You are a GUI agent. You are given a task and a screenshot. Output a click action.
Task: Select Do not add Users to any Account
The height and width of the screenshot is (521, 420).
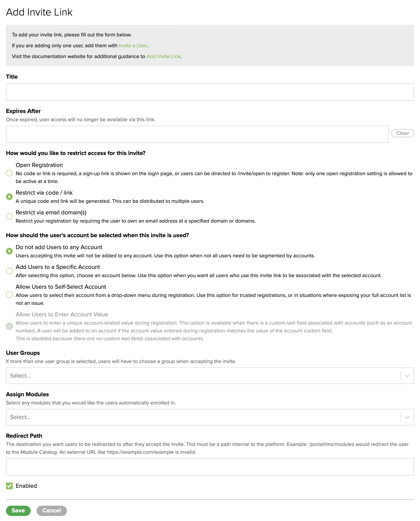pos(10,251)
